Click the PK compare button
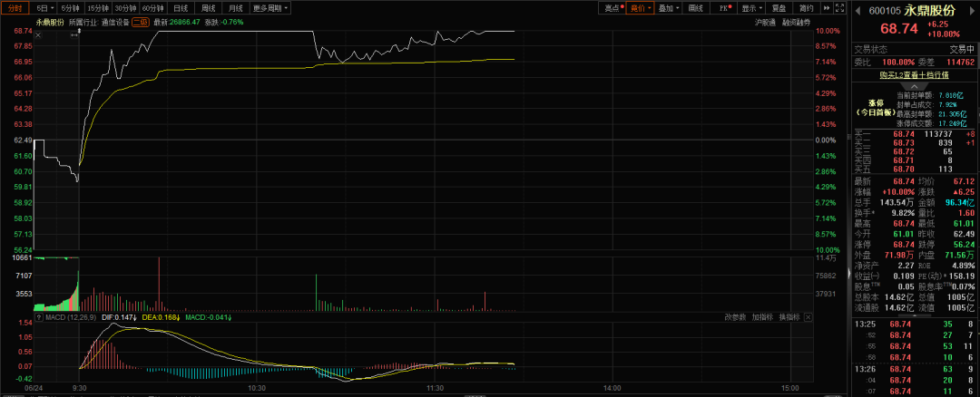 (x=724, y=8)
